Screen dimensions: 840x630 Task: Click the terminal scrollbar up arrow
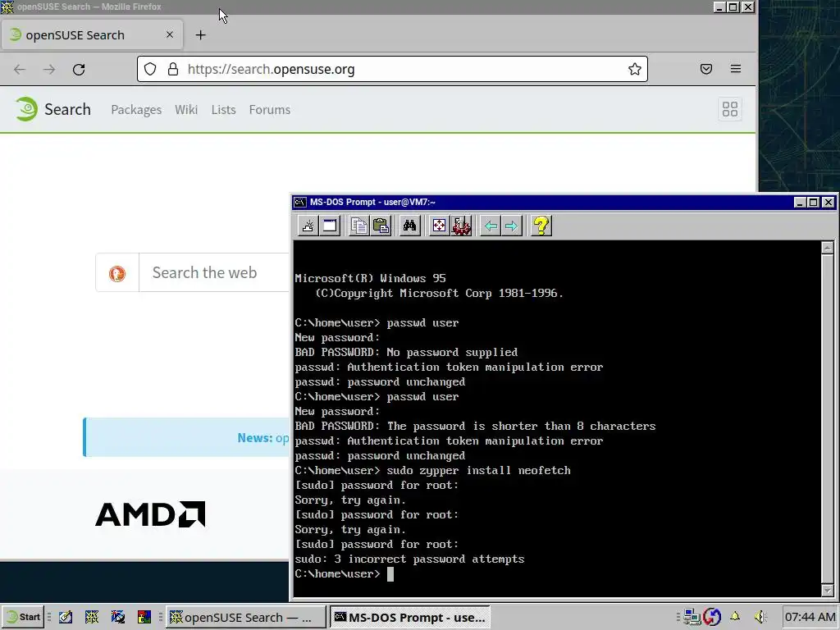(x=827, y=248)
